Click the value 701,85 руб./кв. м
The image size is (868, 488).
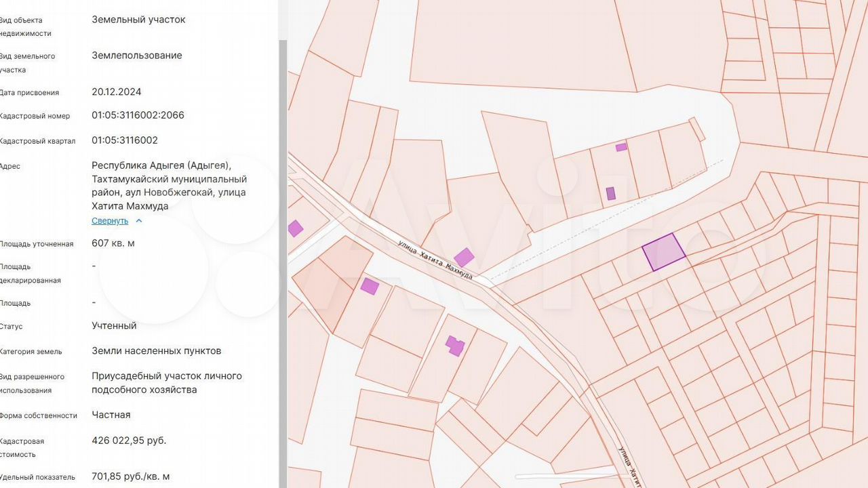pos(131,476)
